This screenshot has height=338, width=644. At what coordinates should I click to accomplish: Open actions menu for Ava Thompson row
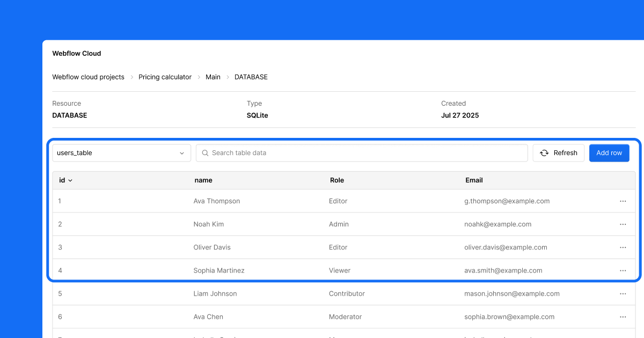tap(623, 201)
